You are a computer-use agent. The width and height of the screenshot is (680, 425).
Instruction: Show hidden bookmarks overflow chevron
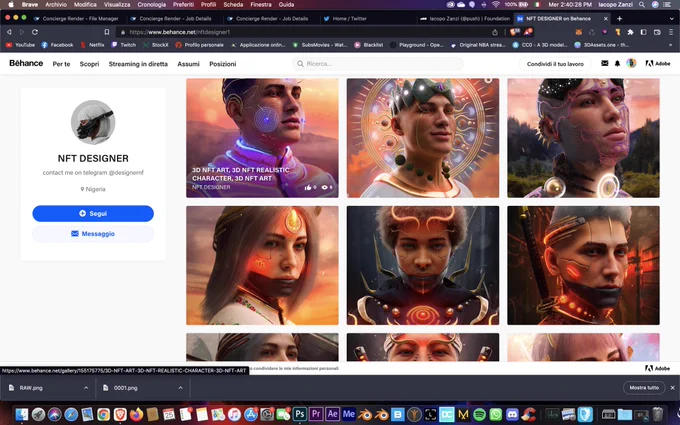(670, 45)
